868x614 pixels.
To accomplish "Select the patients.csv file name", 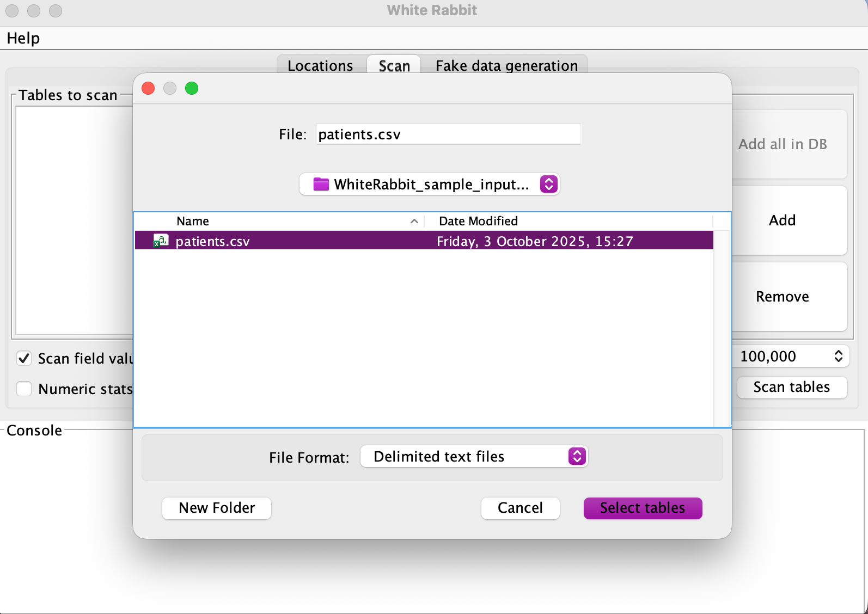I will click(x=212, y=241).
